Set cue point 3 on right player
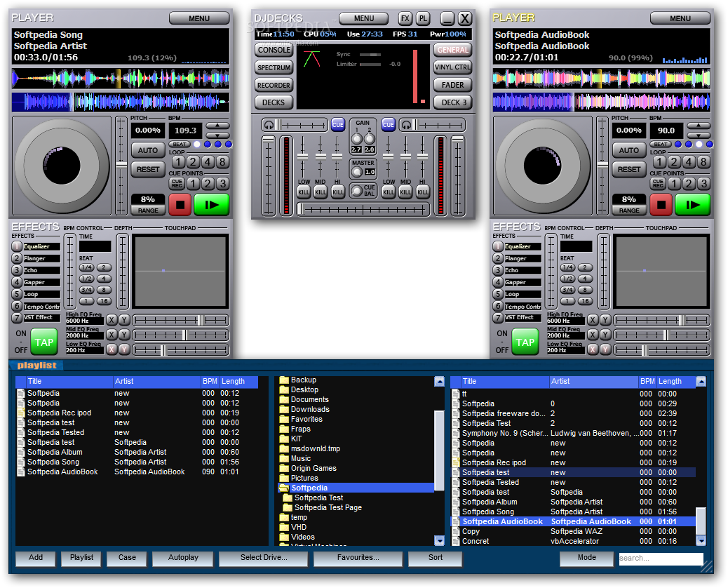 pos(704,183)
